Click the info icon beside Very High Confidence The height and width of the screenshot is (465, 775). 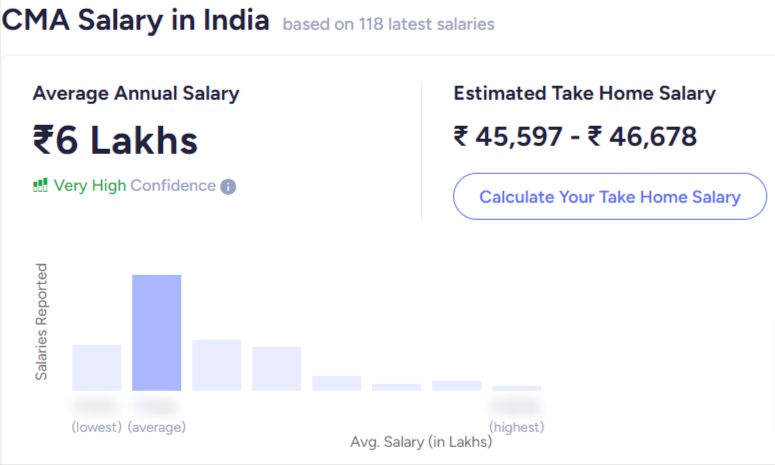[228, 186]
